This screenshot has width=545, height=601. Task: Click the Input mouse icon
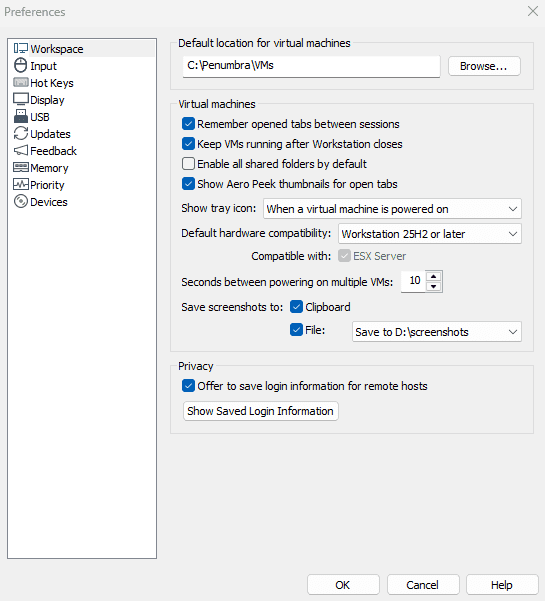pyautogui.click(x=21, y=66)
